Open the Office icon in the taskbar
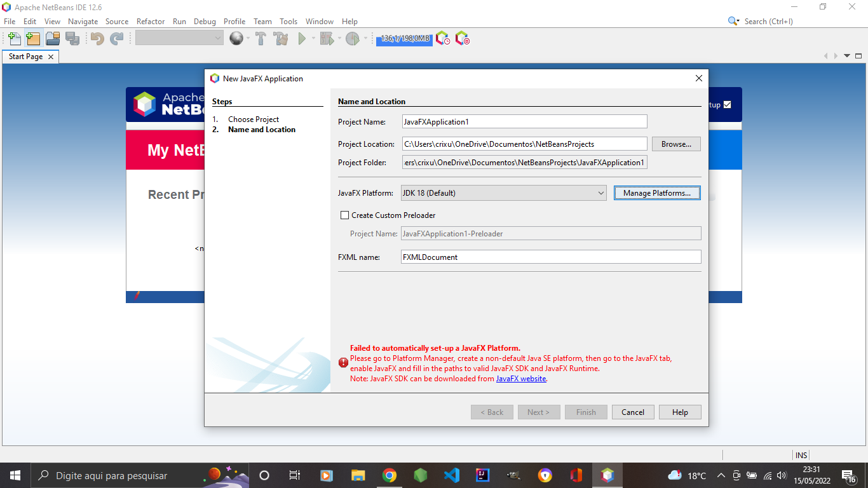The width and height of the screenshot is (868, 488). [576, 475]
